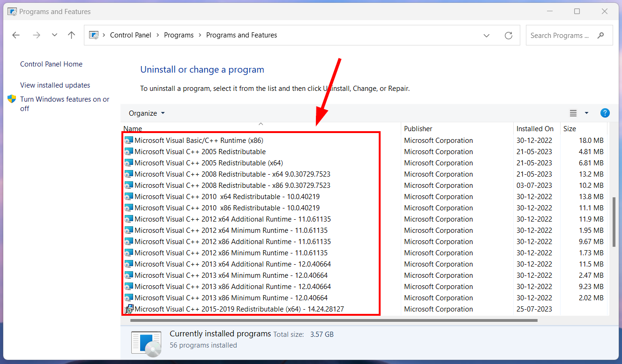Viewport: 622px width, 364px height.
Task: Click icon of 2013 x86 Additional Runtime
Action: 128,286
